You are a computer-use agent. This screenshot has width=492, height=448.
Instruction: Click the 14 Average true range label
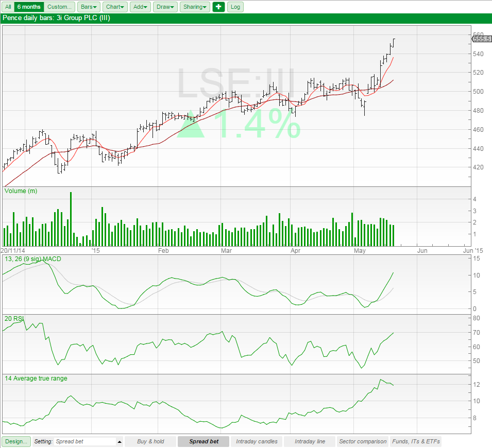[36, 378]
